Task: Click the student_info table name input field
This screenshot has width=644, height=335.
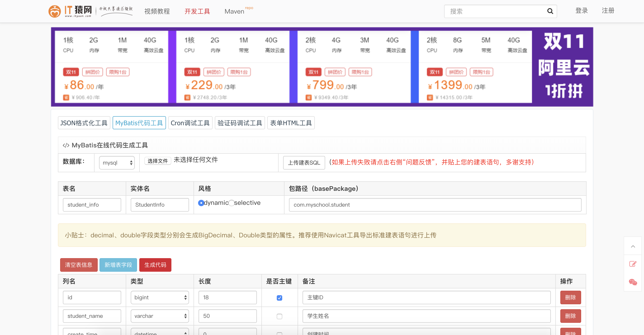Action: tap(92, 205)
